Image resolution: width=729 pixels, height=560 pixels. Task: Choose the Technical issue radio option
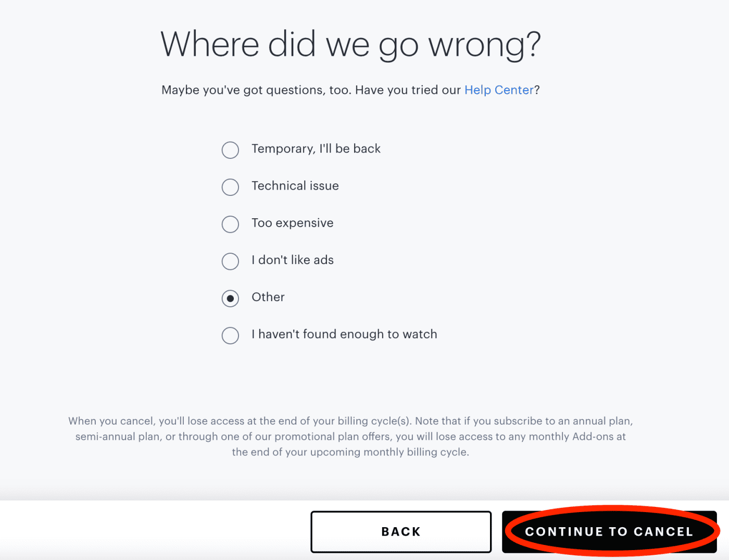pos(230,187)
